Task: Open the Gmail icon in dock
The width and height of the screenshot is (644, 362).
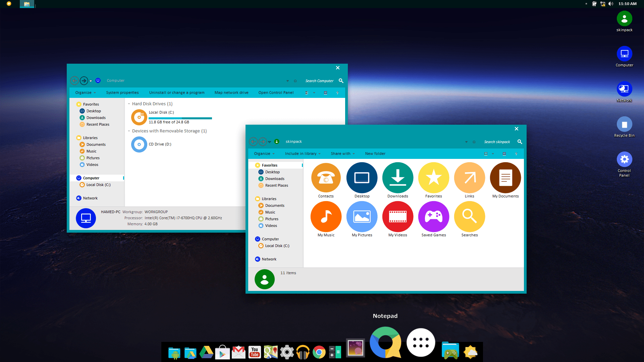Action: click(238, 352)
